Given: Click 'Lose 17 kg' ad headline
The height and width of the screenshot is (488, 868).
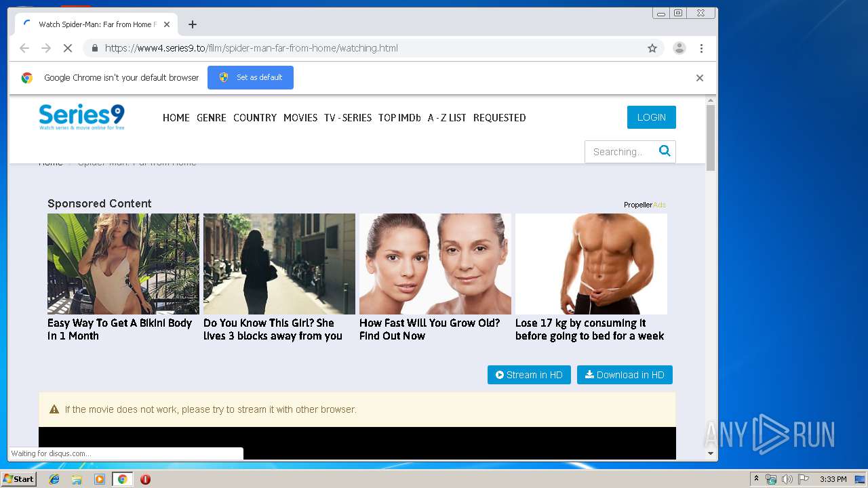Looking at the screenshot, I should (589, 329).
